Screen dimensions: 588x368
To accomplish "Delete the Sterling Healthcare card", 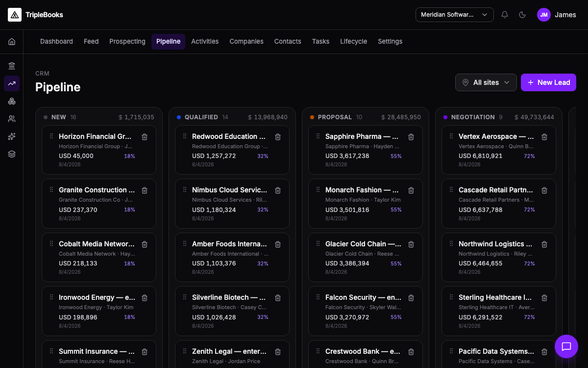I will coord(544,298).
